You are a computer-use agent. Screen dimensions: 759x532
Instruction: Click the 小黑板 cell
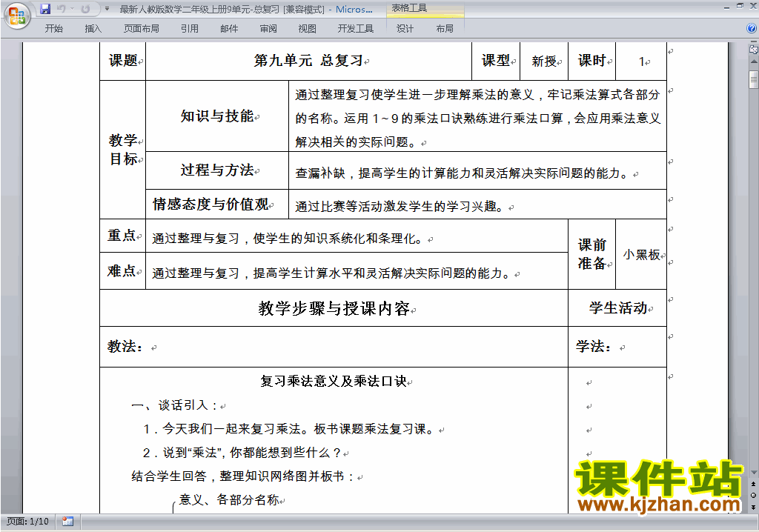tap(641, 254)
